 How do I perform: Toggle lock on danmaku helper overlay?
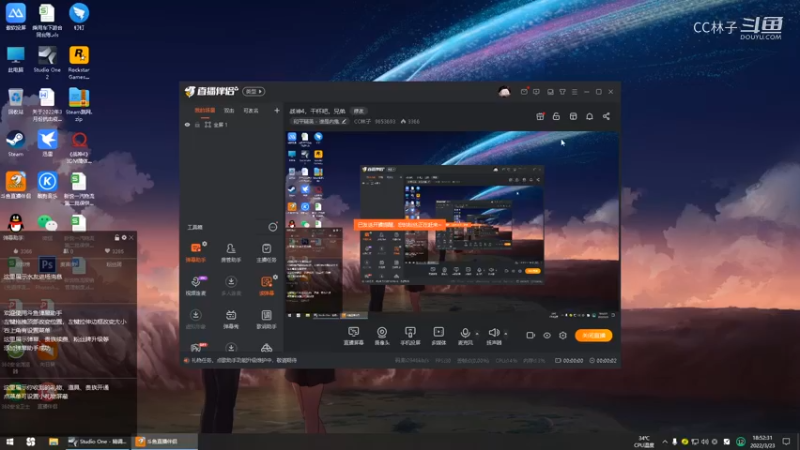click(117, 238)
